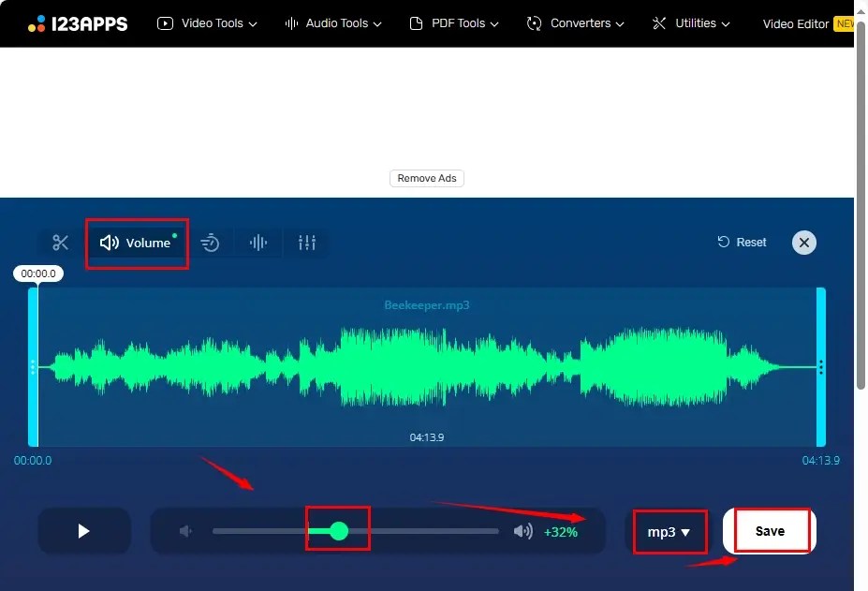Mute audio using the left speaker icon
Screen dimensions: 868x591
[x=184, y=530]
